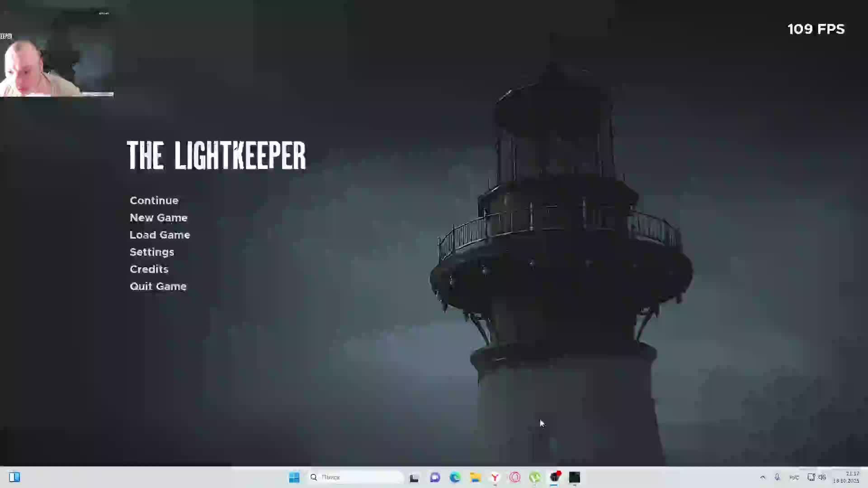Start a New Game
Screen dimensions: 868x488
pyautogui.click(x=158, y=218)
